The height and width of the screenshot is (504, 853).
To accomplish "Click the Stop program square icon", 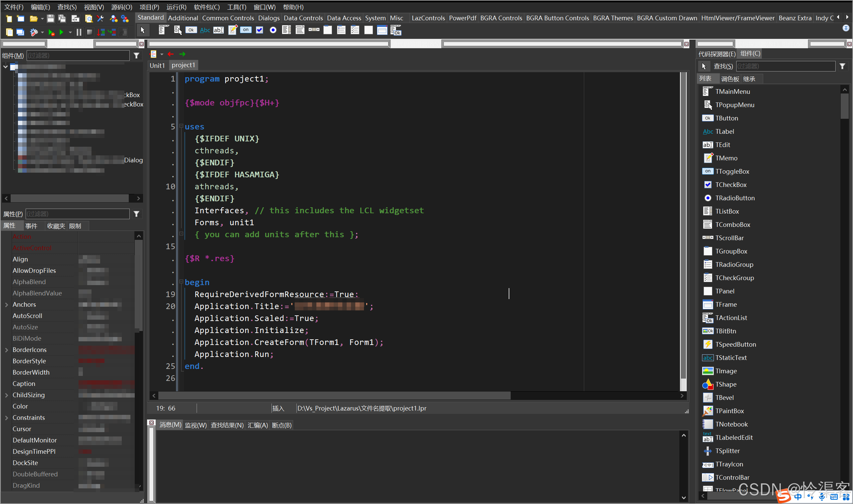I will point(89,32).
